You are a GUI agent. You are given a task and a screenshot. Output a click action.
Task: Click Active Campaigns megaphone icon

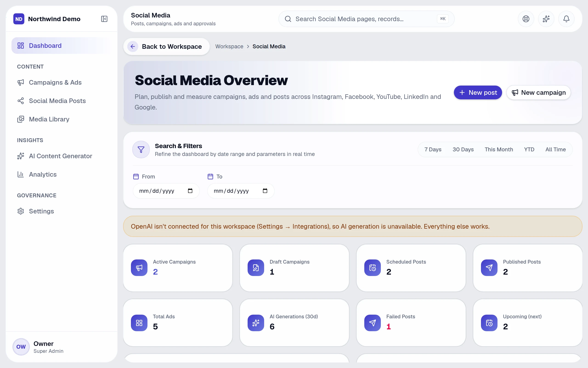point(139,268)
